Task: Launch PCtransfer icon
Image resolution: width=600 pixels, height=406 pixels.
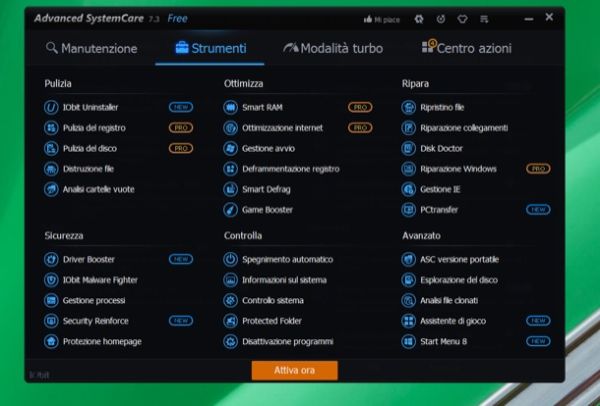Action: 408,210
